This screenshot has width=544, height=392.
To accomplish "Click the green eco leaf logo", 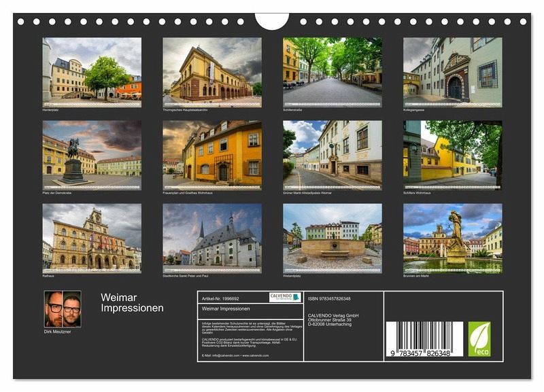I will [x=479, y=339].
